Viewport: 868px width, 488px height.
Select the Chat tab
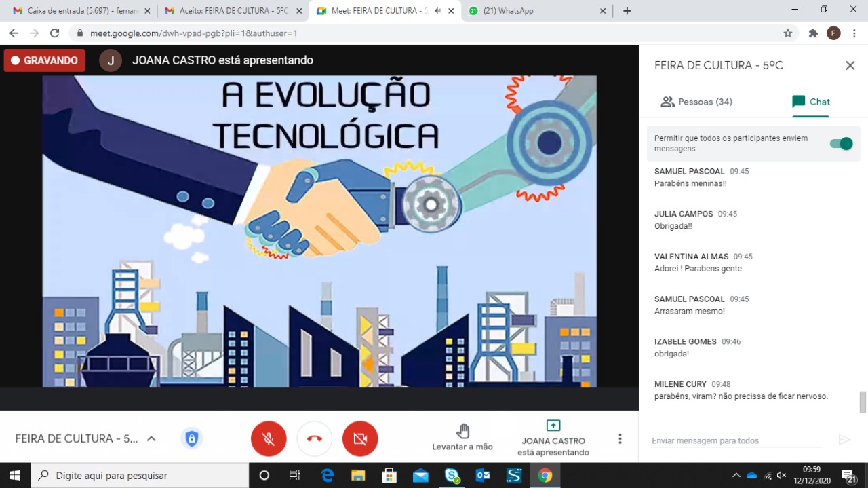[x=811, y=102]
